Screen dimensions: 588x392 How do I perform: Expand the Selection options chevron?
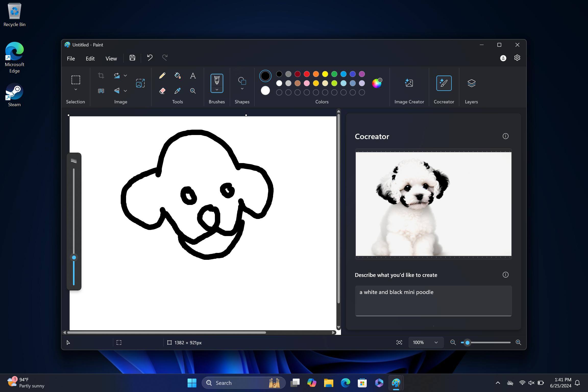tap(76, 90)
